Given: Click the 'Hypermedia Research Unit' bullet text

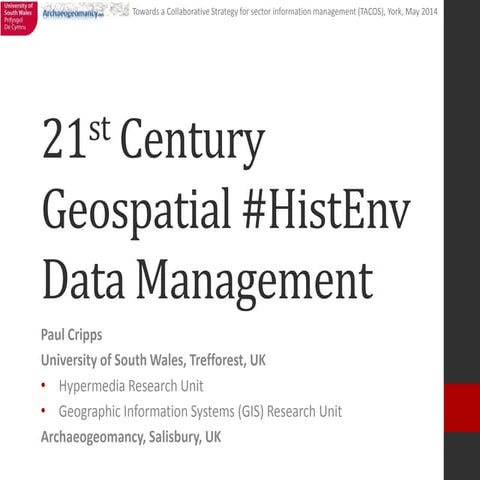Looking at the screenshot, I should pos(131,386).
